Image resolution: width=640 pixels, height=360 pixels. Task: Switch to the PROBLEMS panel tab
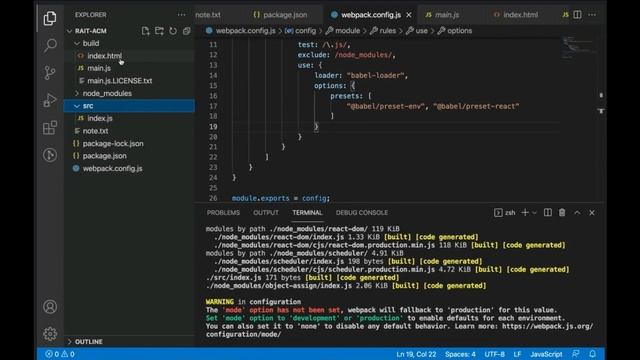click(x=223, y=213)
